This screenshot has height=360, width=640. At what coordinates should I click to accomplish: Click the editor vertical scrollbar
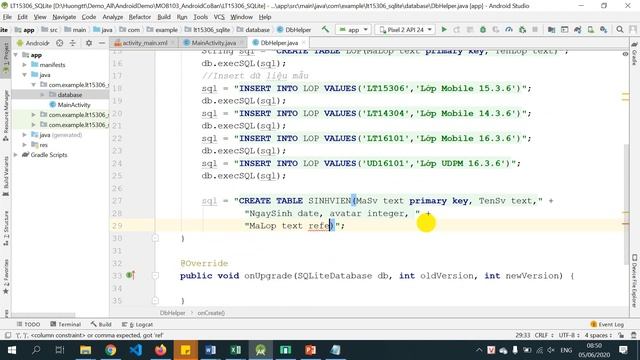(x=626, y=204)
